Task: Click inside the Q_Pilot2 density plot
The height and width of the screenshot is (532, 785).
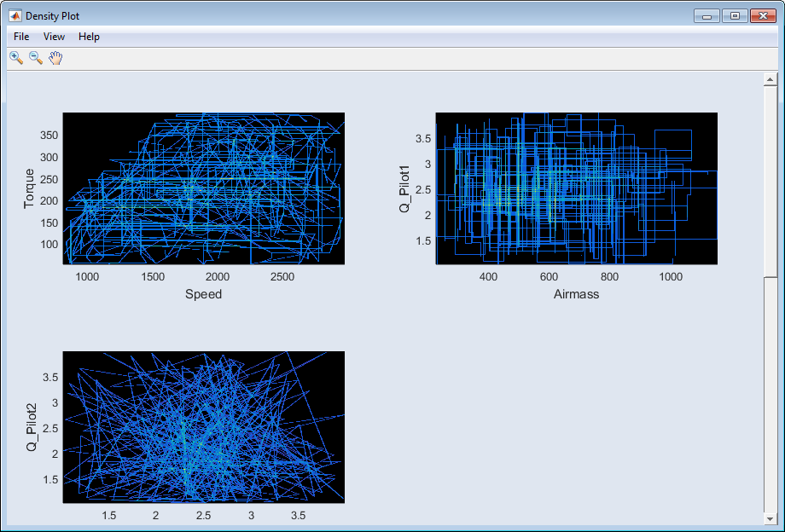Action: coord(203,427)
